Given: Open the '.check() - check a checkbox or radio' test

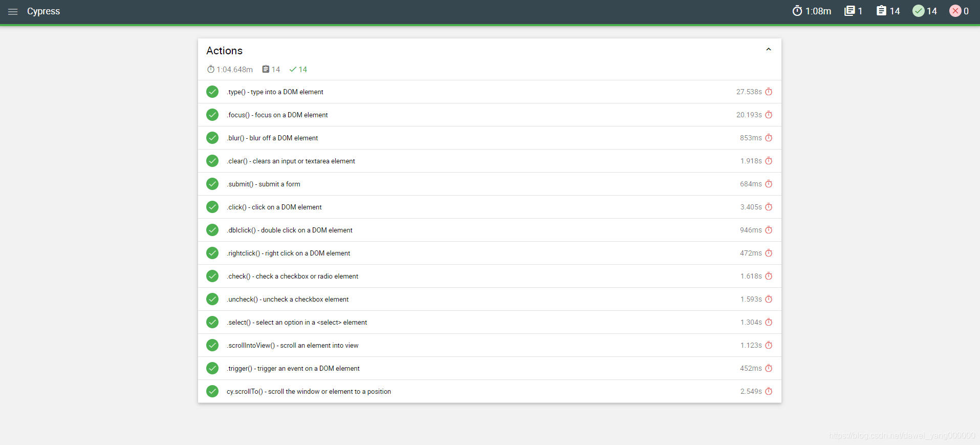Looking at the screenshot, I should 490,276.
